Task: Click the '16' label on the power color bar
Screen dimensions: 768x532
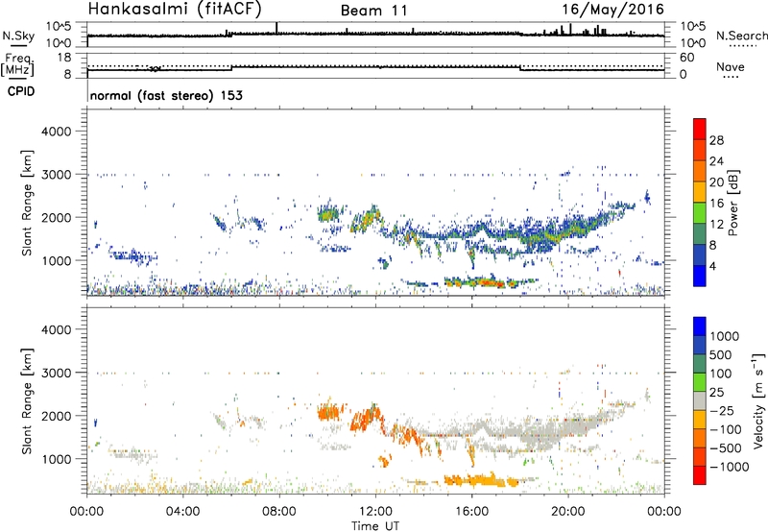Action: [x=716, y=204]
